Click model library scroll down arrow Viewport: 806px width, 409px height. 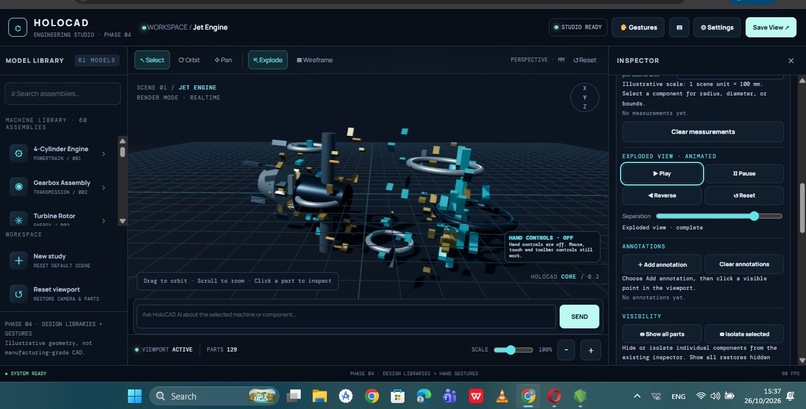(x=122, y=221)
